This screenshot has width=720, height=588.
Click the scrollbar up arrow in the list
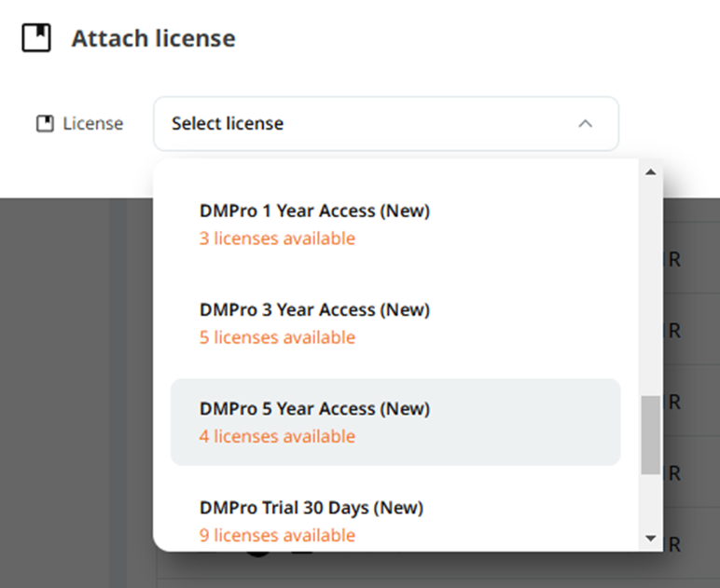[x=650, y=172]
